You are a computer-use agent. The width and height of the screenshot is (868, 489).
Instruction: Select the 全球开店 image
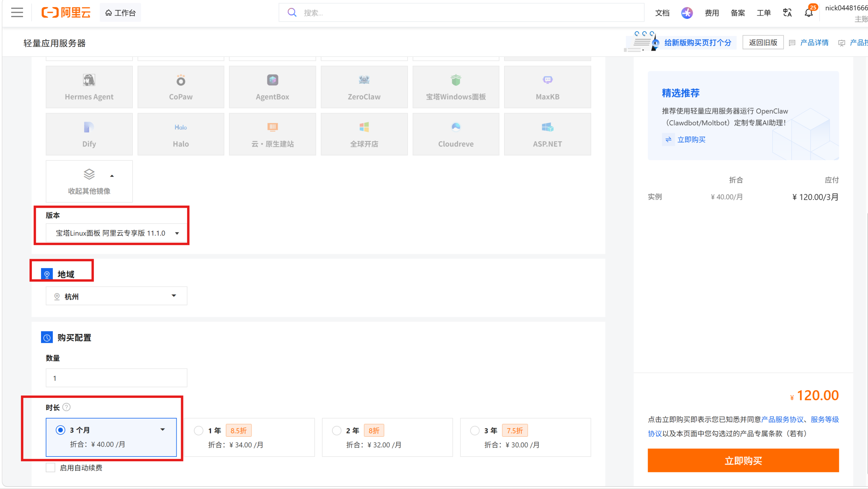point(364,134)
